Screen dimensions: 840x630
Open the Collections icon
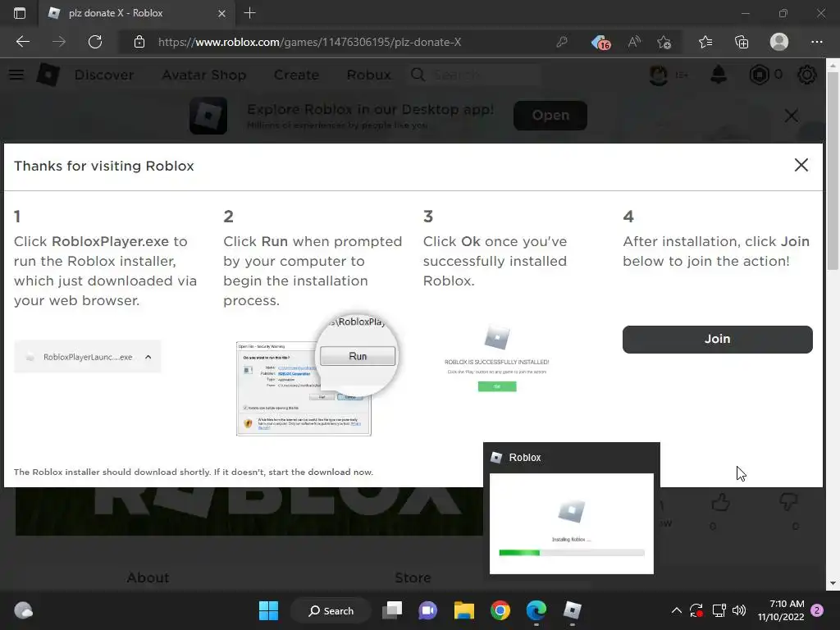pos(742,42)
